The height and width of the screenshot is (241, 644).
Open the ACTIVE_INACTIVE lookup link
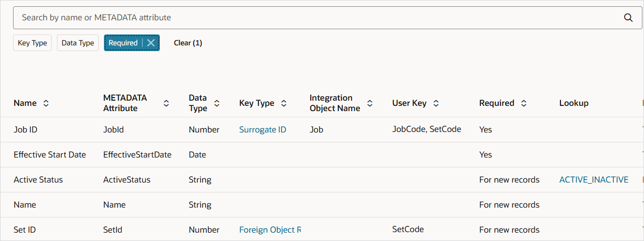(593, 179)
